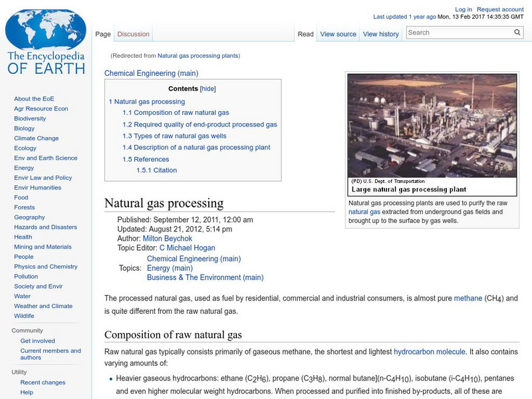Jump to 1 Natural gas processing in contents

click(147, 102)
